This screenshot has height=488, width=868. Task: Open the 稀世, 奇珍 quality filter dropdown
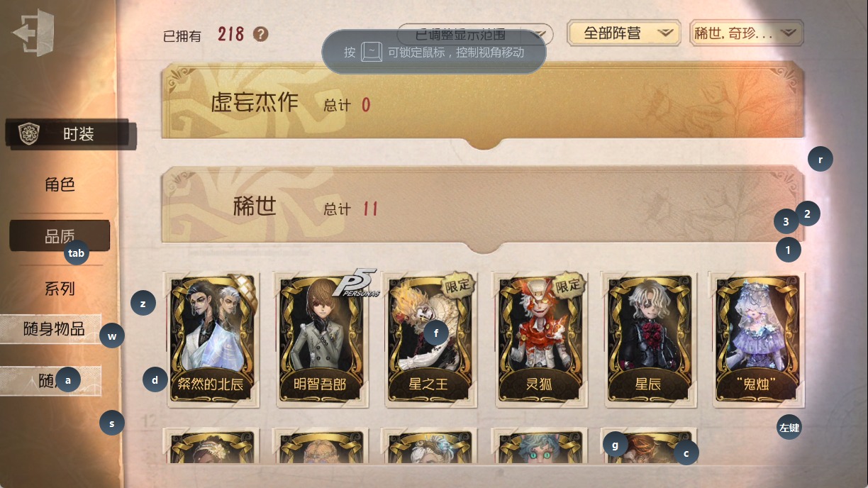point(746,33)
